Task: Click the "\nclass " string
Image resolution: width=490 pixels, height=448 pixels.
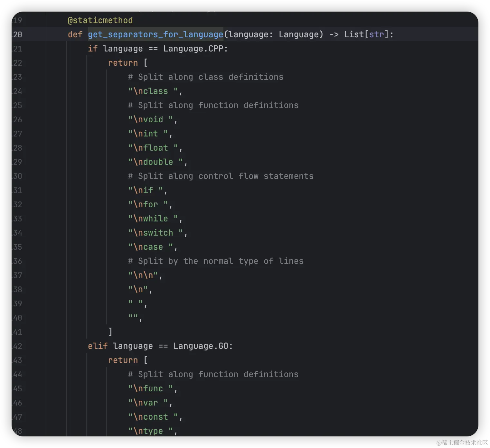Action: [153, 91]
